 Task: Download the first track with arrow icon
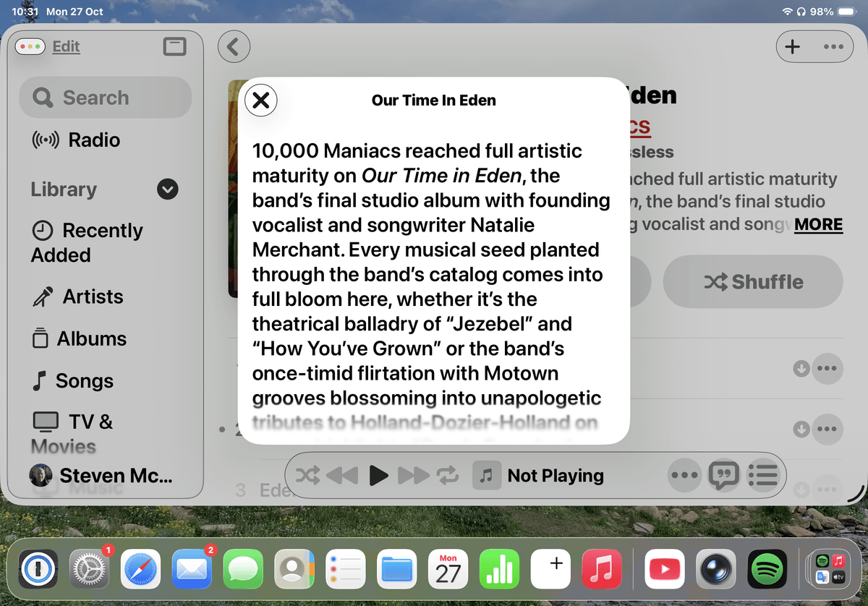[x=801, y=369]
